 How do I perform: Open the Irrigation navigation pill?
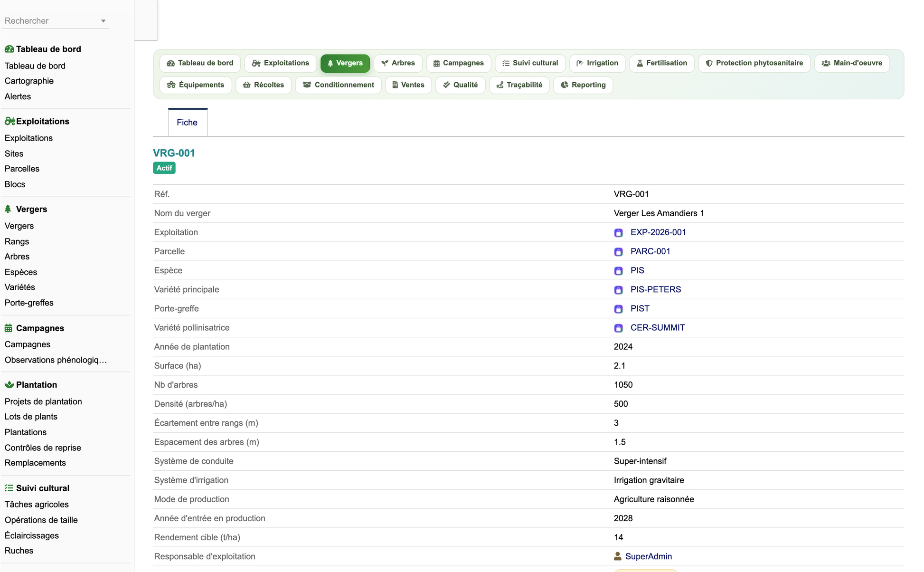[597, 63]
